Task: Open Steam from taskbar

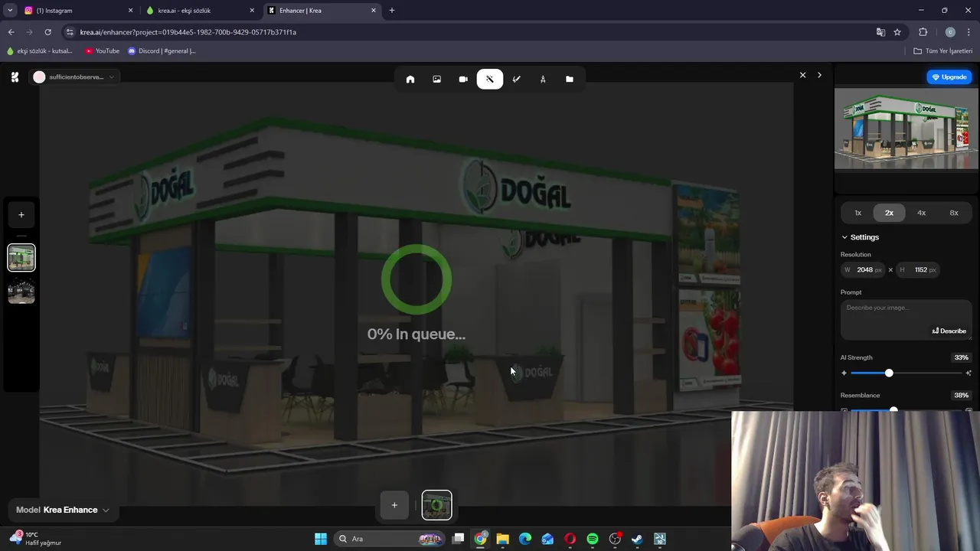Action: [x=637, y=539]
